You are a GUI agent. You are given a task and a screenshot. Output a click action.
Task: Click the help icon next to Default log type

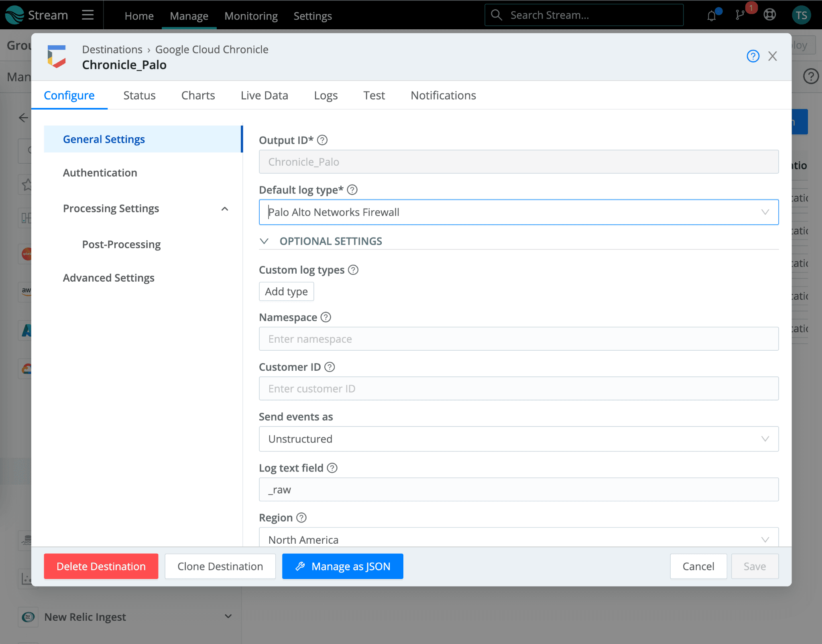352,190
